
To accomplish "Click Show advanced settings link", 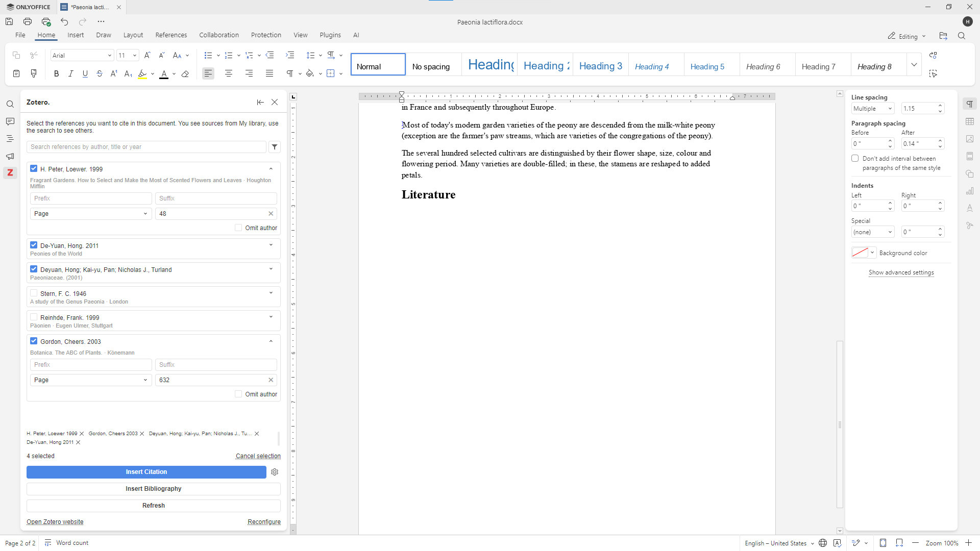I will tap(901, 272).
